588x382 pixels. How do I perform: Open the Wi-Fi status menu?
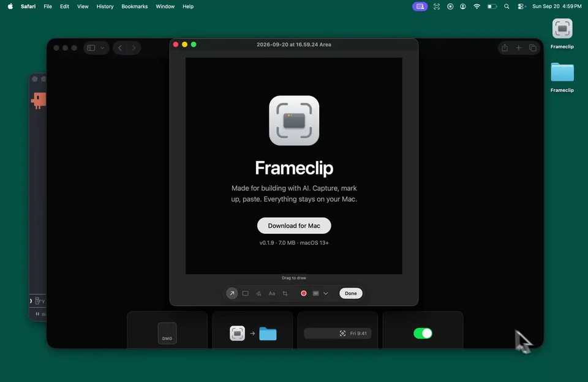pyautogui.click(x=477, y=6)
